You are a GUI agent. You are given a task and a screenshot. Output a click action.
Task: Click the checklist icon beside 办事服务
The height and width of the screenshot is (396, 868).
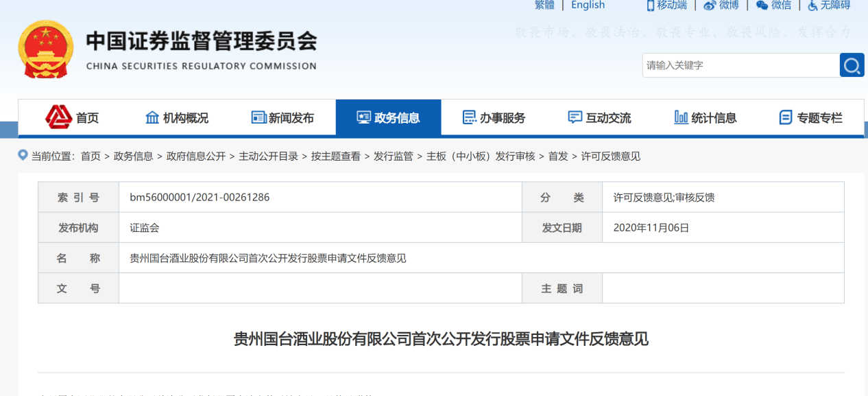[x=469, y=117]
